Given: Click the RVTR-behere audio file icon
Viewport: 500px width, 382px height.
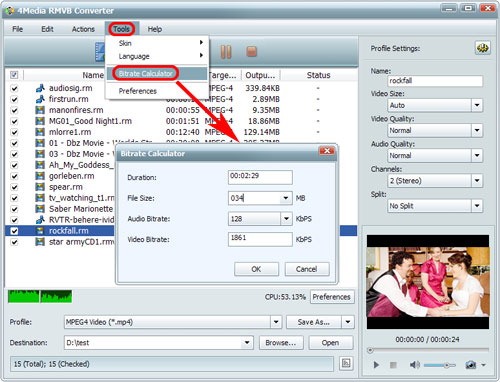Looking at the screenshot, I should click(x=40, y=220).
